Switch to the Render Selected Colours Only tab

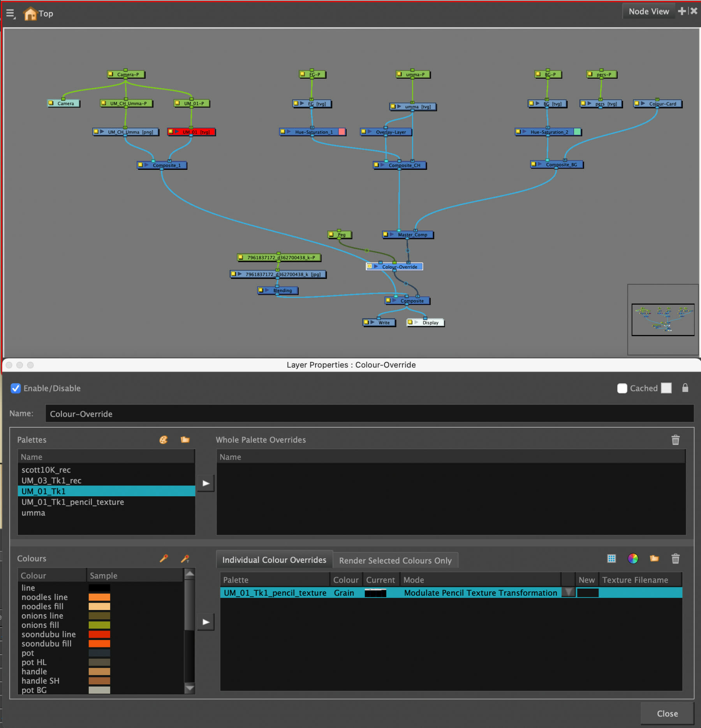(395, 560)
